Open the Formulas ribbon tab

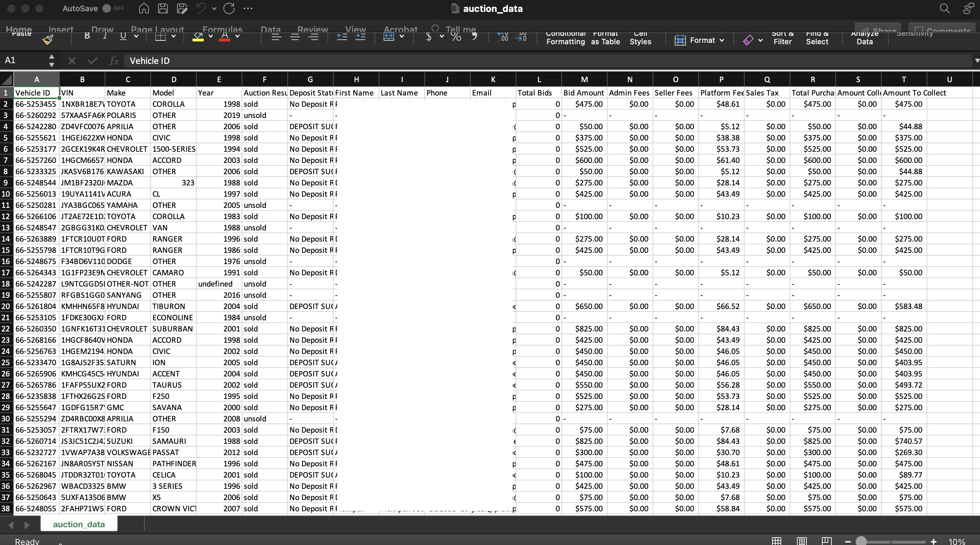coord(223,29)
